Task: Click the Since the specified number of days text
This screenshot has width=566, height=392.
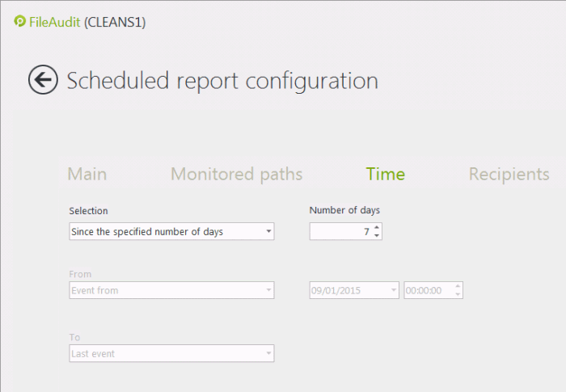Action: (x=147, y=232)
